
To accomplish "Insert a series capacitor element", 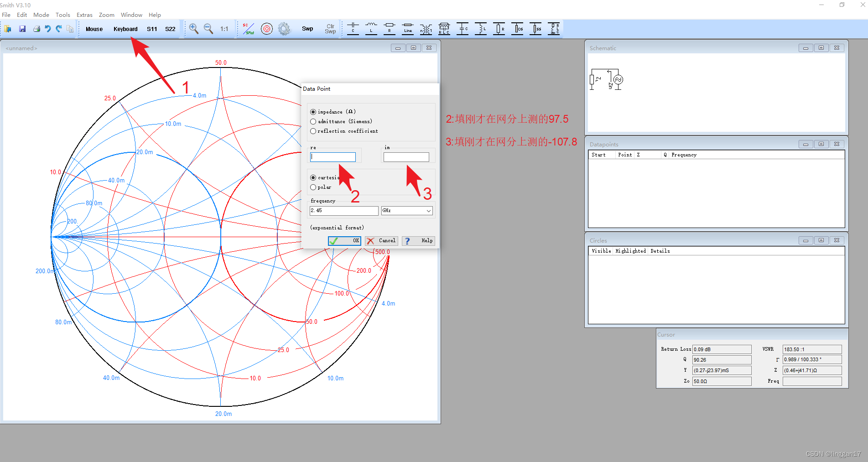I will coord(353,29).
